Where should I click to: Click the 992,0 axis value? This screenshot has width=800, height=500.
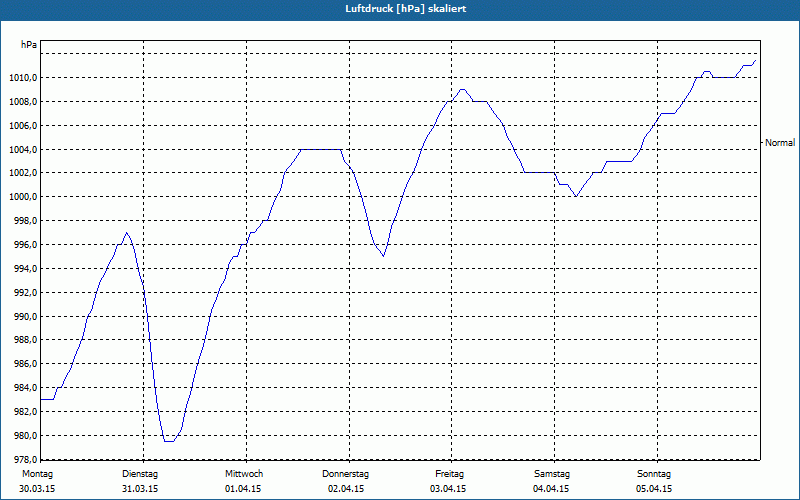pos(25,293)
